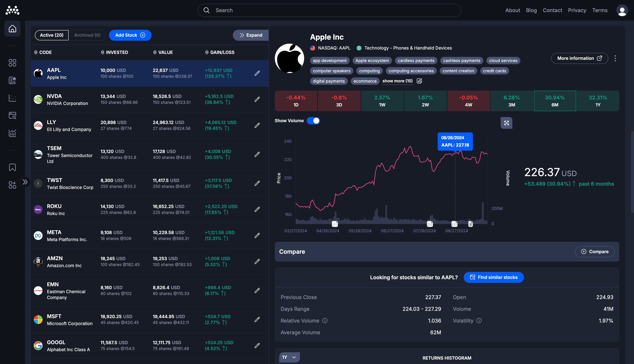Open the grid apps sidebar icon
The width and height of the screenshot is (634, 364).
(12, 63)
